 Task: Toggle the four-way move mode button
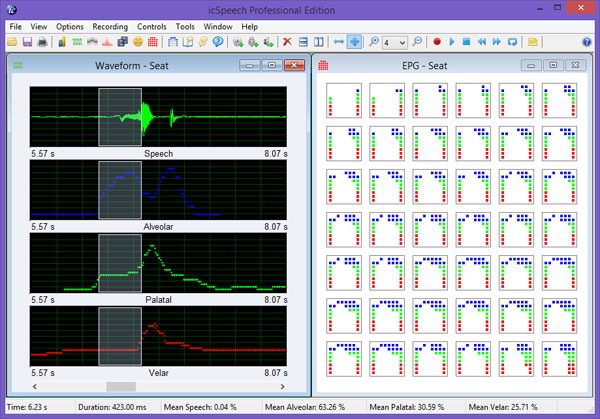click(x=354, y=42)
